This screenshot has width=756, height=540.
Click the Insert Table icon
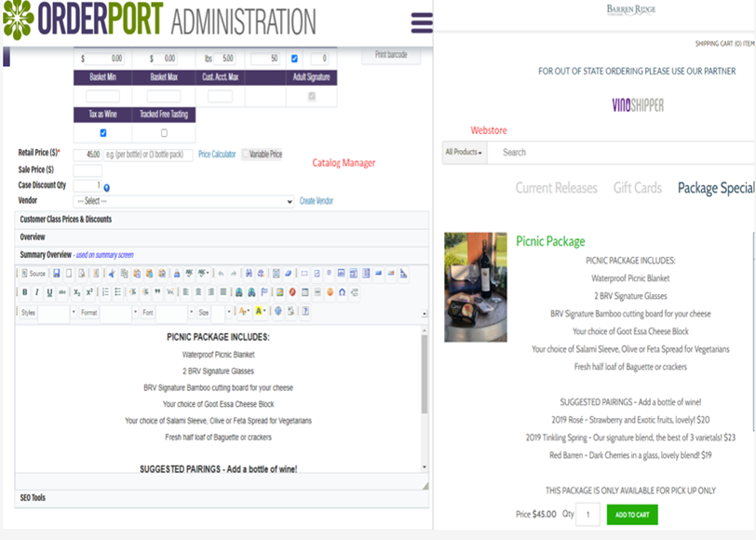click(x=304, y=291)
